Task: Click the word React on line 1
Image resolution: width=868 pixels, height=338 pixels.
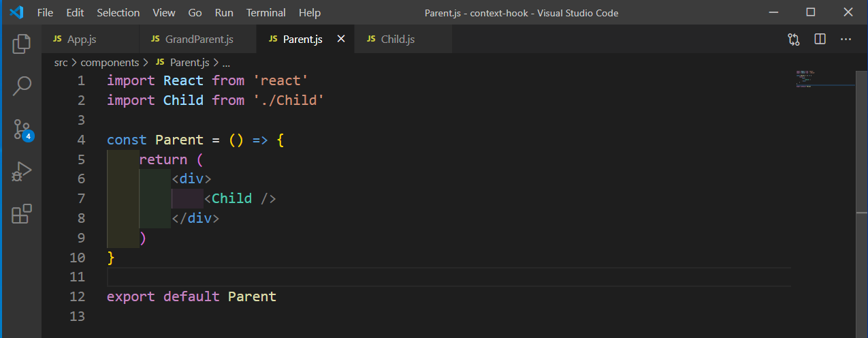Action: (183, 80)
